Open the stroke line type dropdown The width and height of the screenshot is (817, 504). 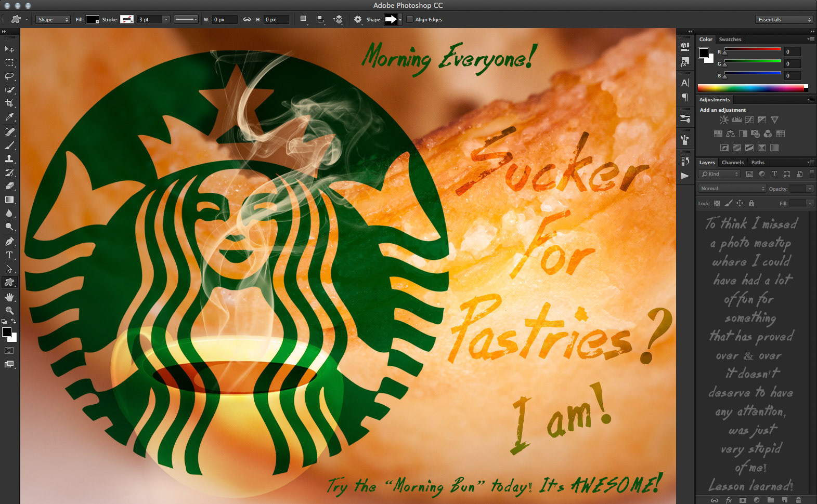[186, 20]
